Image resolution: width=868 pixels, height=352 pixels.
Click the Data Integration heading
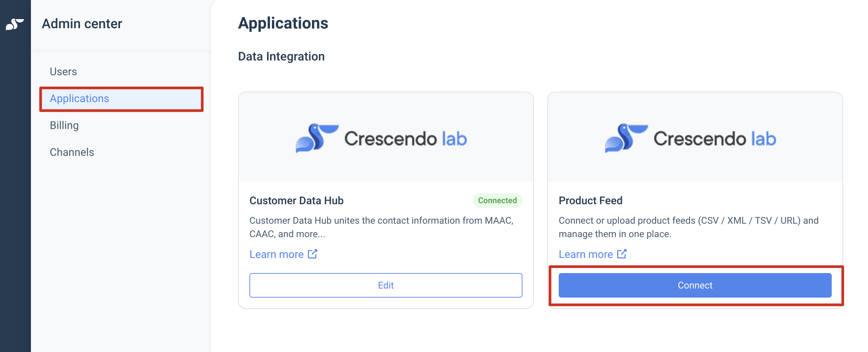(x=281, y=56)
